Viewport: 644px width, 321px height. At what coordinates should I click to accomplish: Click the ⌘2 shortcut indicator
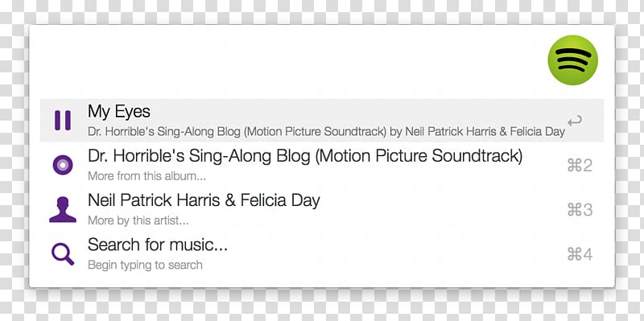coord(580,166)
